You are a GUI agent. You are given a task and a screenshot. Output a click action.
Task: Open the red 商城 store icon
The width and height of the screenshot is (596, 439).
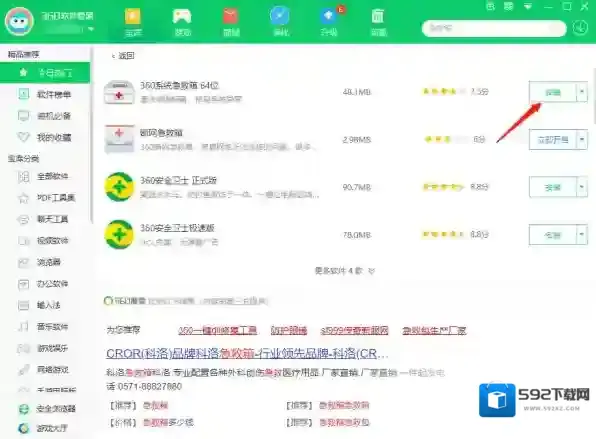pos(231,17)
